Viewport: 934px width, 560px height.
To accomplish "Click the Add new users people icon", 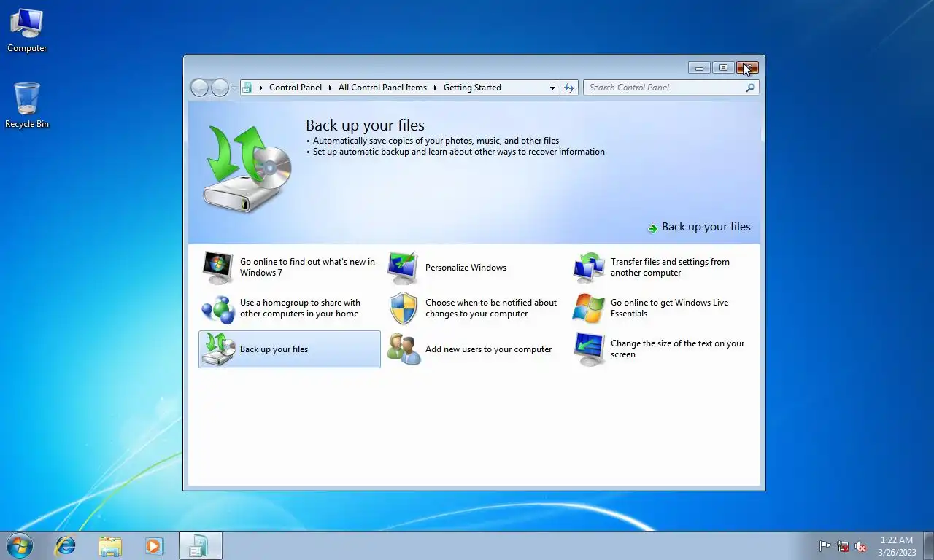I will click(x=403, y=349).
